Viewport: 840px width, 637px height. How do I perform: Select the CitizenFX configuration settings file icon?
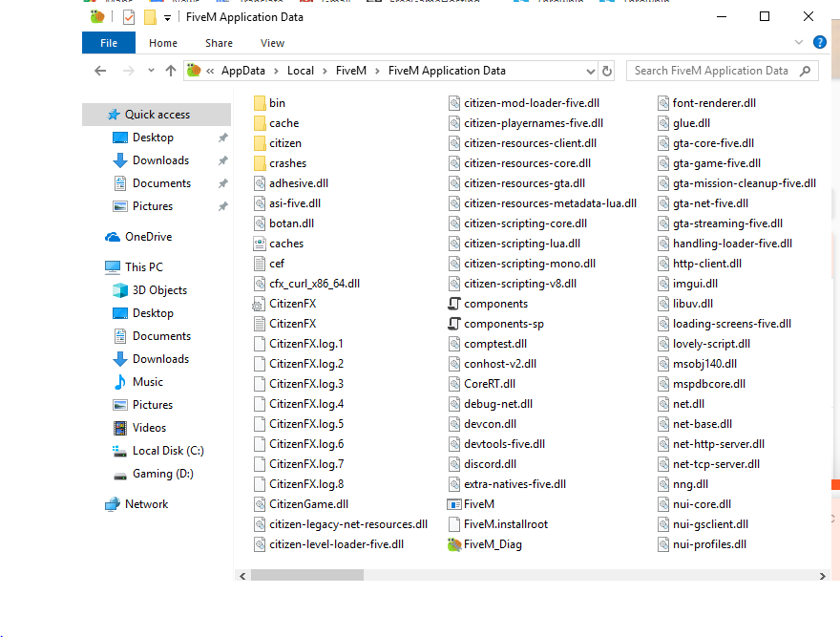click(x=259, y=304)
